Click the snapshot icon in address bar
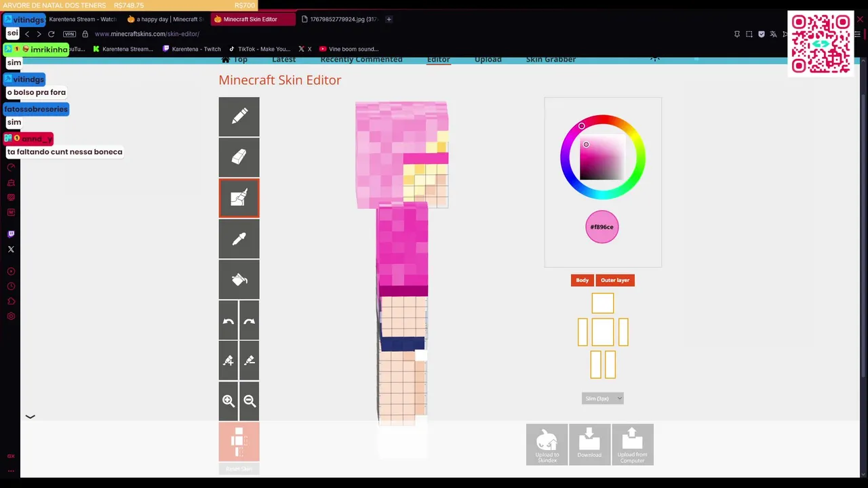This screenshot has height=488, width=868. click(x=749, y=34)
